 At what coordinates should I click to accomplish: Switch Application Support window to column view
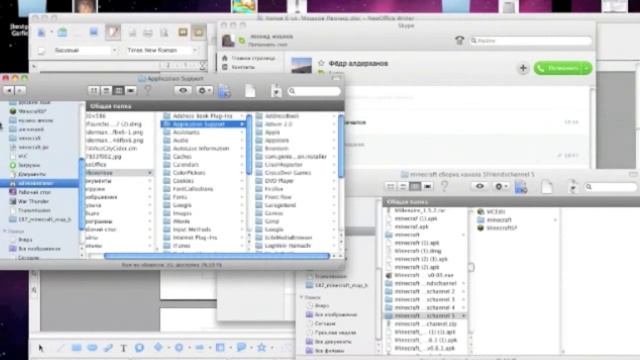point(118,91)
